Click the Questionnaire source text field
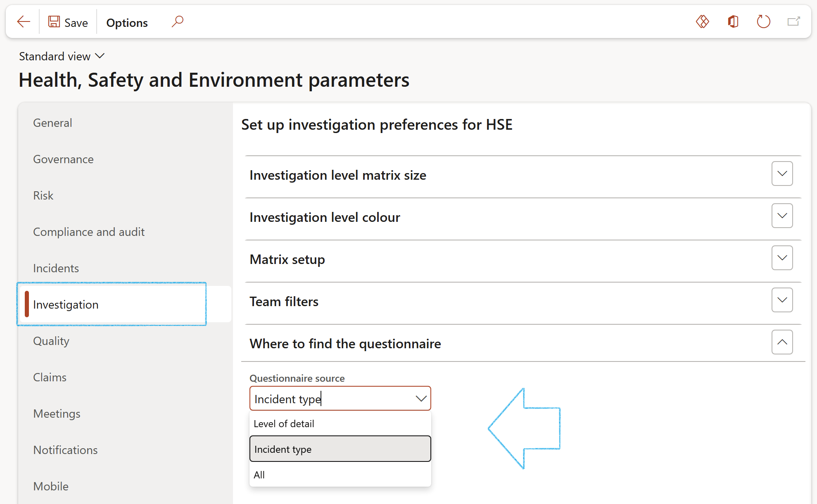This screenshot has width=817, height=504. (330, 399)
